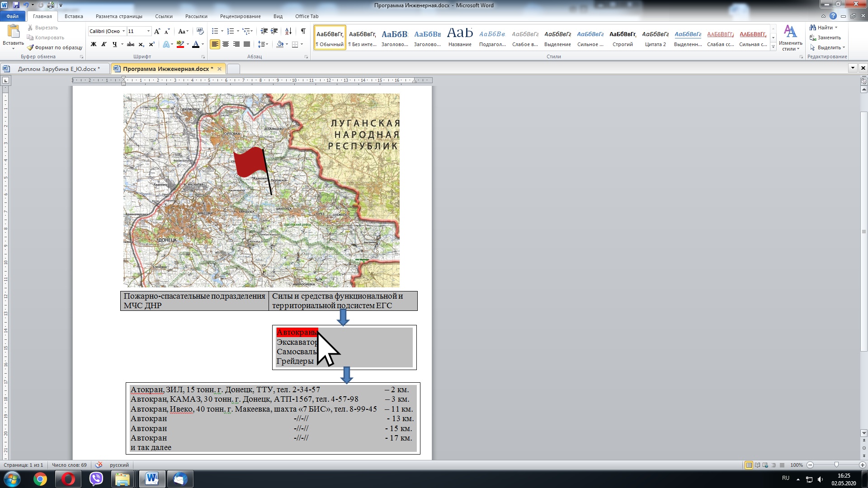This screenshot has height=488, width=868.
Task: Pick text highlight color
Action: 180,44
